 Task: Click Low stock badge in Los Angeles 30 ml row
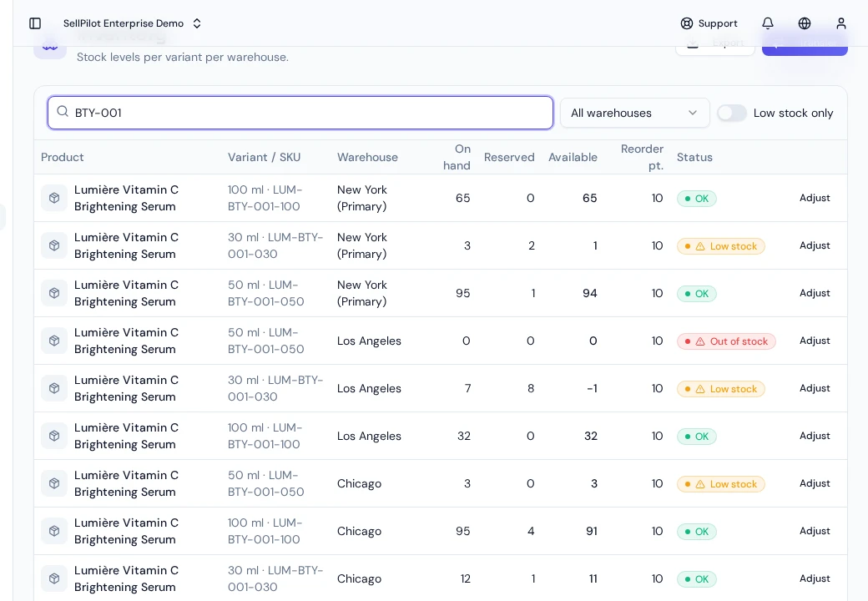[x=721, y=389]
